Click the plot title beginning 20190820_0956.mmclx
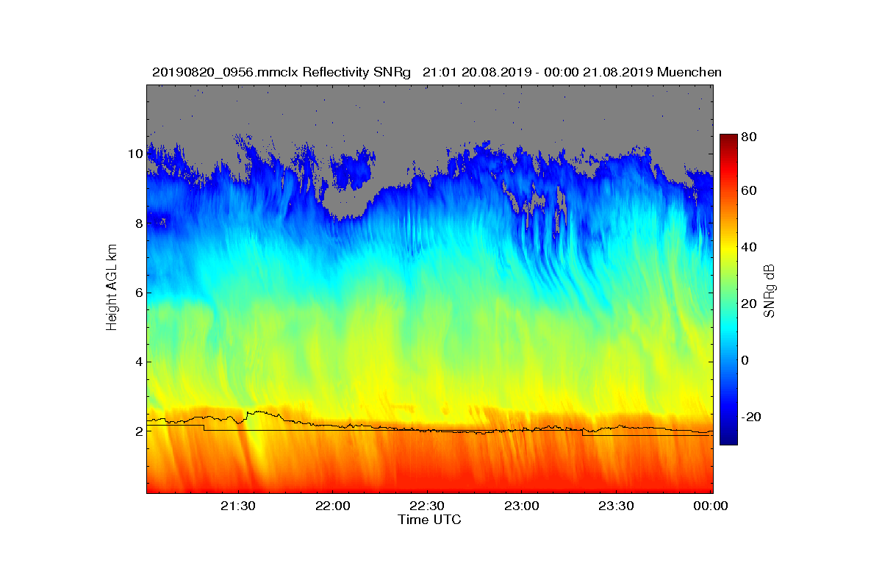Image resolution: width=882 pixels, height=588 pixels. (x=437, y=72)
